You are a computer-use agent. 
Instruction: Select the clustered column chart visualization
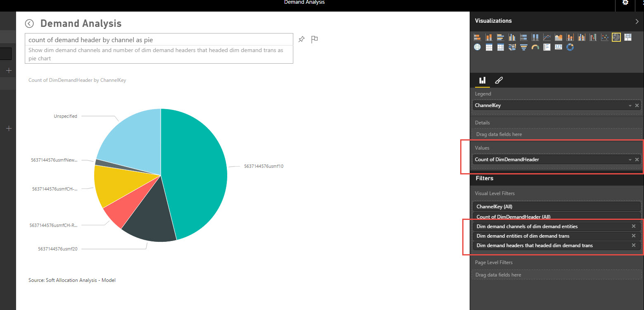coord(512,37)
